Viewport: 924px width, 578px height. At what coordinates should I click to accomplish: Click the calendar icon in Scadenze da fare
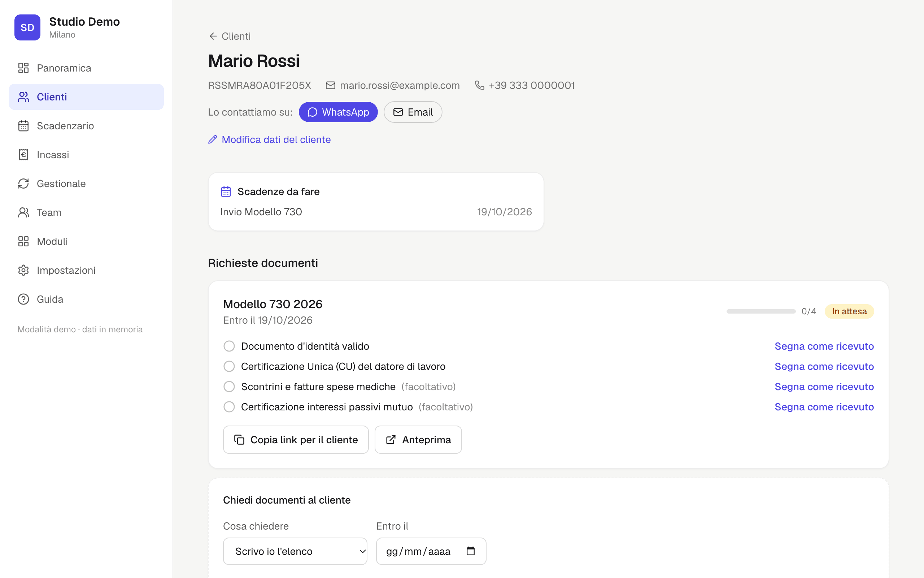(226, 191)
